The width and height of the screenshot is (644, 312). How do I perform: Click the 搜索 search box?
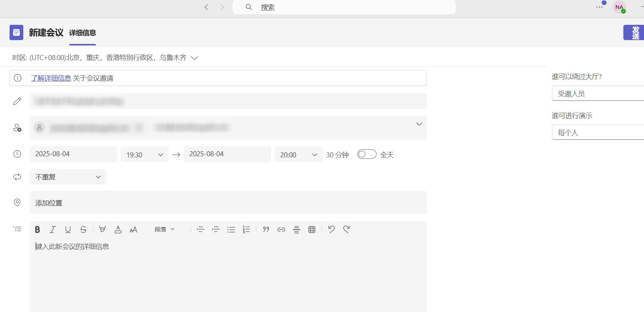click(x=344, y=7)
